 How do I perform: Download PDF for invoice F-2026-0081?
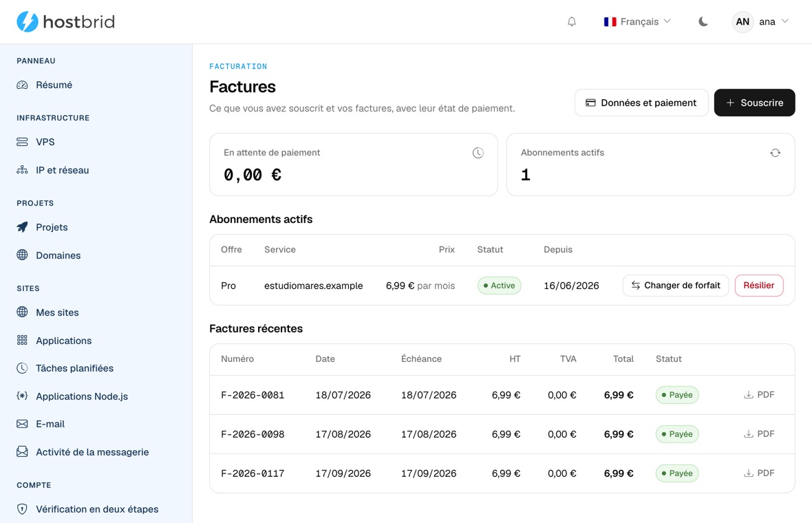[x=759, y=394]
